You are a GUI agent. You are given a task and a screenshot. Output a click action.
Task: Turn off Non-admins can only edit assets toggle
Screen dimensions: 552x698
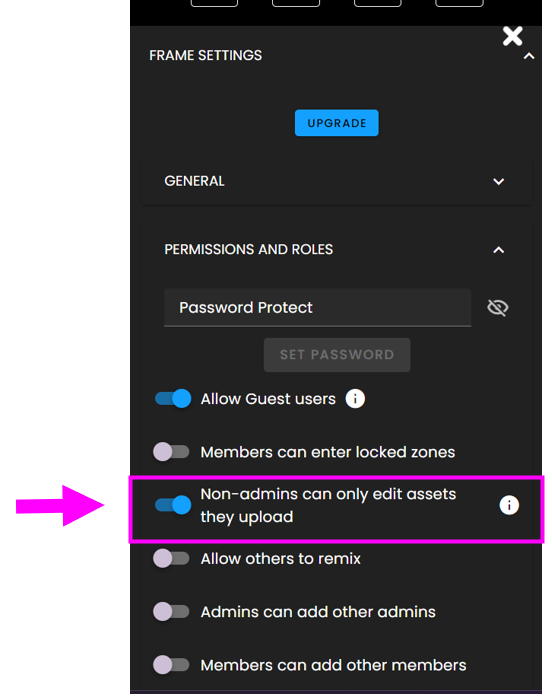coord(173,505)
